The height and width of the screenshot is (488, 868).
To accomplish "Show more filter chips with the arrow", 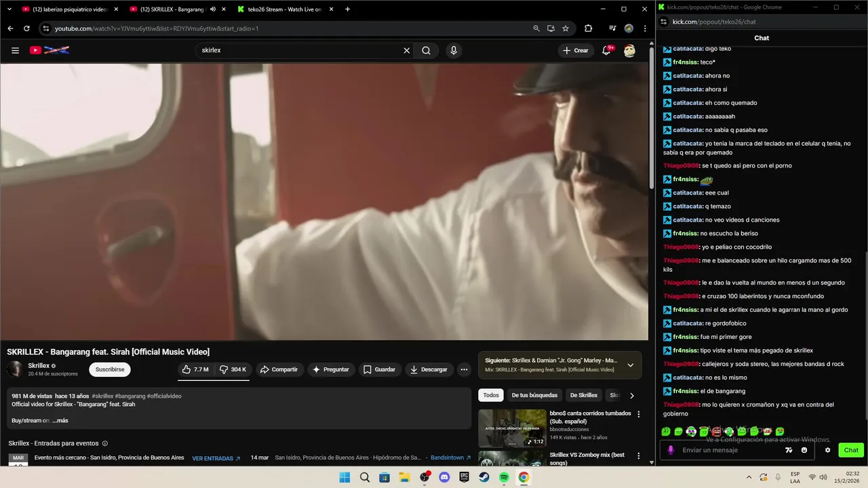I will (x=632, y=395).
